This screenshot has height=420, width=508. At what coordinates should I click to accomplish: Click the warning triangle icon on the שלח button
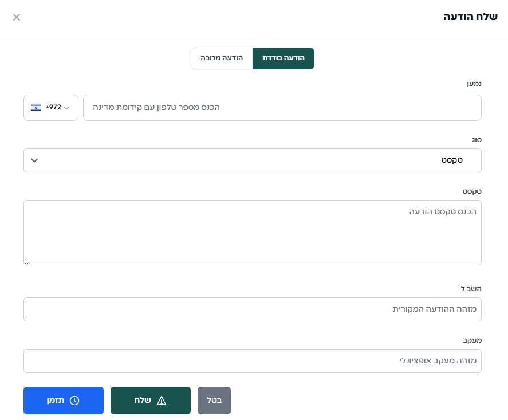click(x=162, y=401)
